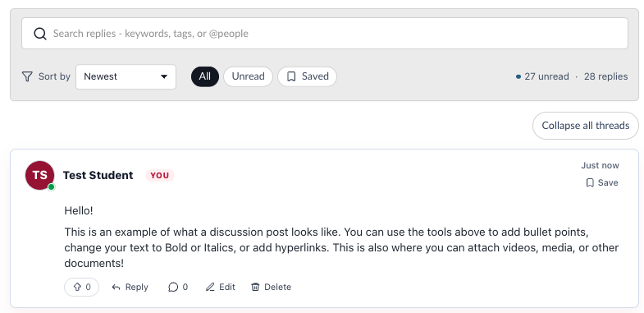Image resolution: width=644 pixels, height=313 pixels.
Task: Switch to the Unread filter
Action: [x=248, y=76]
